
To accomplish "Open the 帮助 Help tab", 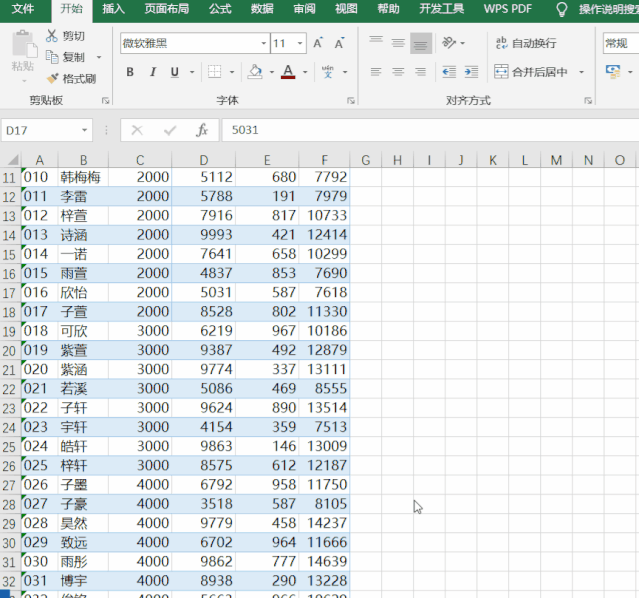I will pos(388,9).
